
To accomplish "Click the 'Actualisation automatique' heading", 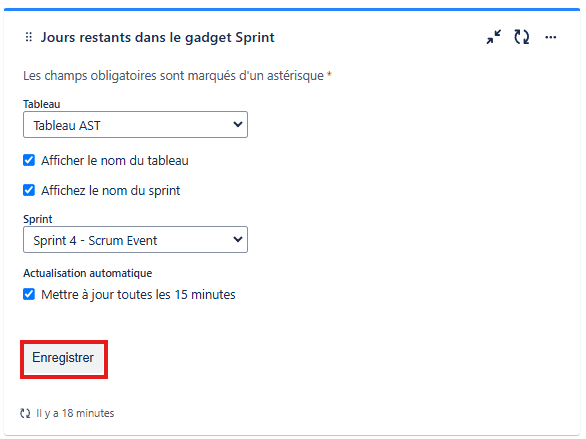I will tap(87, 273).
